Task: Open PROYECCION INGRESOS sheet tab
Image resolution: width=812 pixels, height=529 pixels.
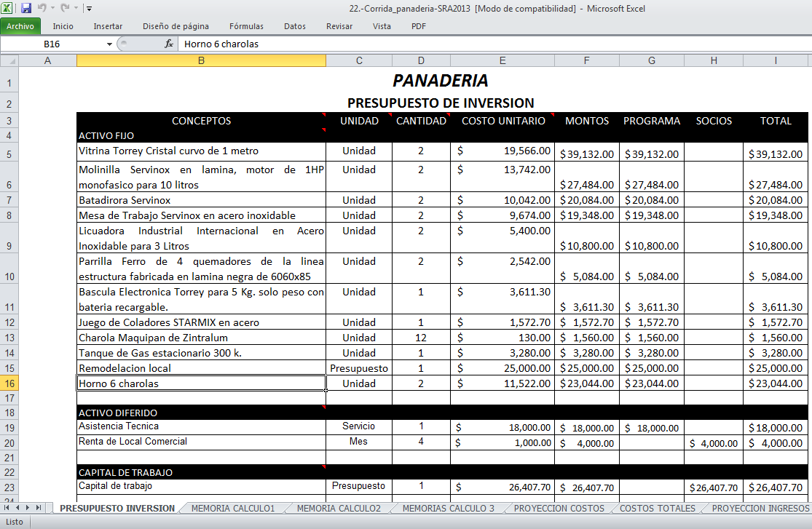Action: [760, 509]
